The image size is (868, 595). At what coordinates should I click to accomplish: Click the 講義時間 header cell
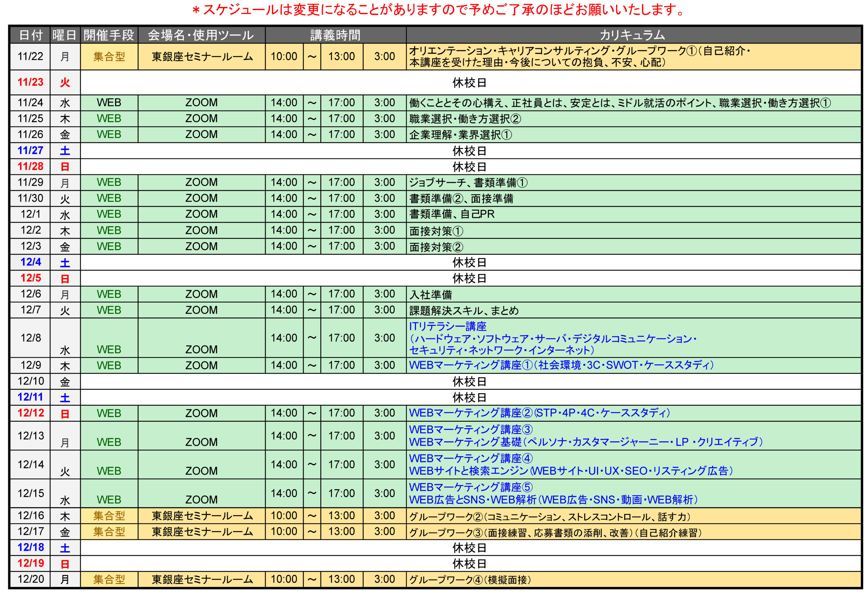pyautogui.click(x=335, y=35)
